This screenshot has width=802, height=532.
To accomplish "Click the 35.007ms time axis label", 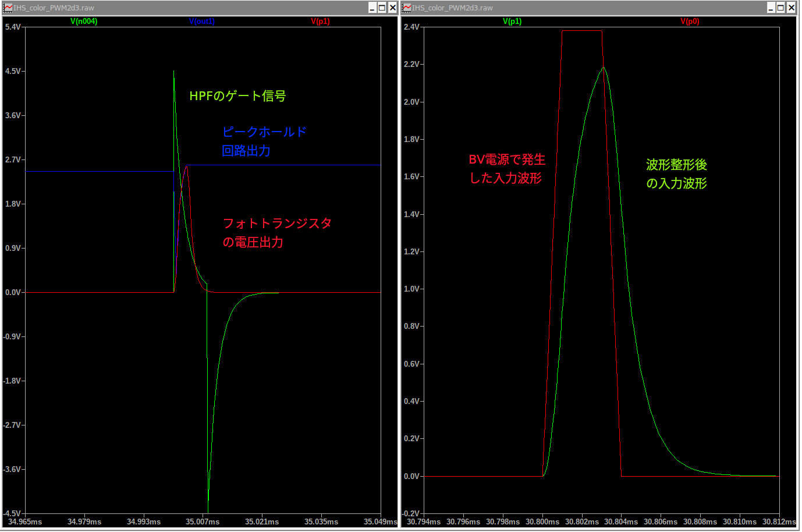I will click(203, 522).
